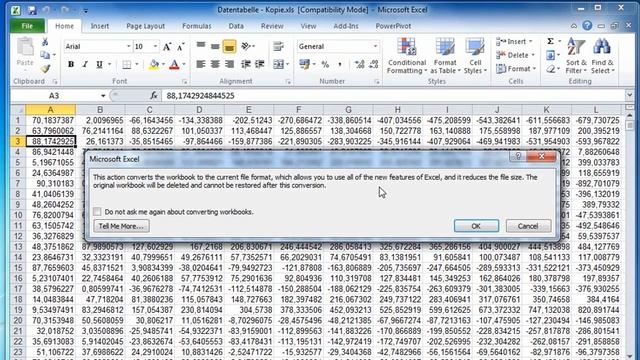Click Decrease Decimal icon

coord(373,64)
